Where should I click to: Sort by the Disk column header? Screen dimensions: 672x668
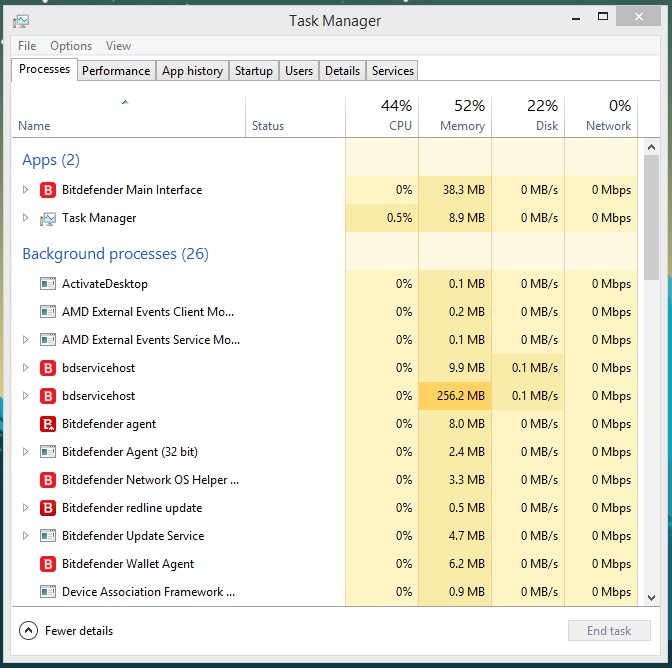tap(528, 117)
